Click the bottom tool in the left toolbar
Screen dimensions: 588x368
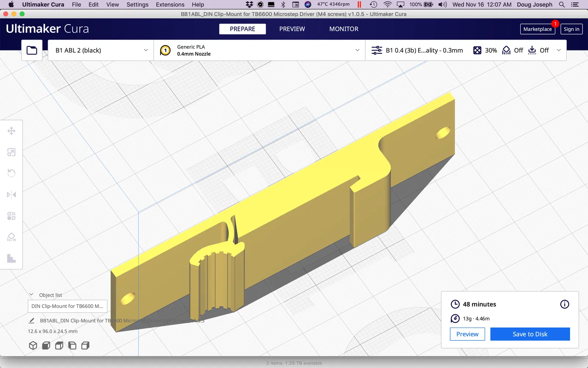(x=11, y=258)
